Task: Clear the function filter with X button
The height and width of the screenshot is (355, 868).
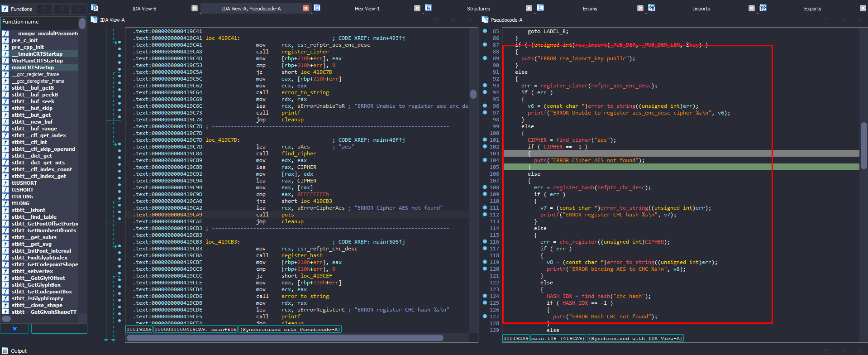Action: point(14,329)
